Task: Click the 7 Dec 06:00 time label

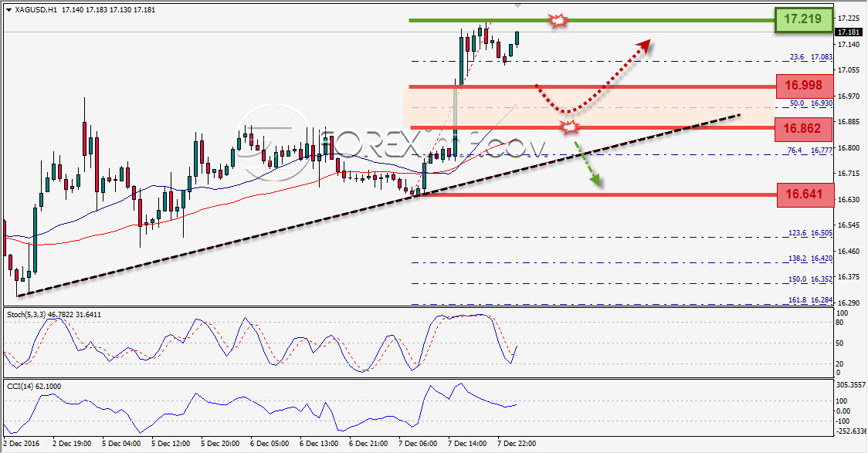Action: tap(417, 444)
